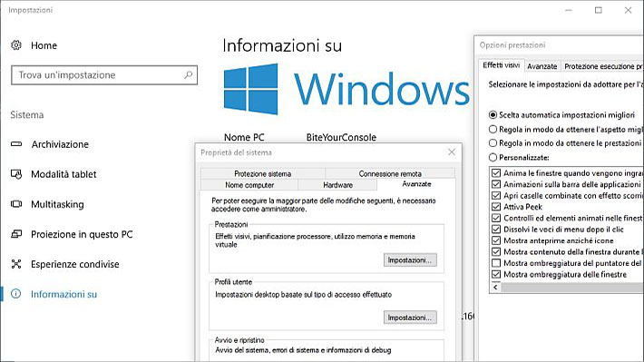Image resolution: width=644 pixels, height=362 pixels.
Task: Click the Trova un'impostazione search field
Action: [x=104, y=74]
